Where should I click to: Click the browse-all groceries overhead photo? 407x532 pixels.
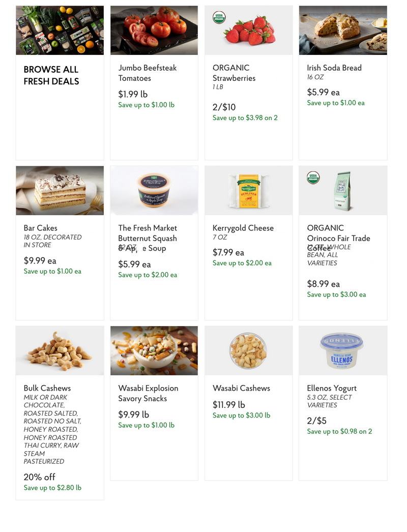60,30
